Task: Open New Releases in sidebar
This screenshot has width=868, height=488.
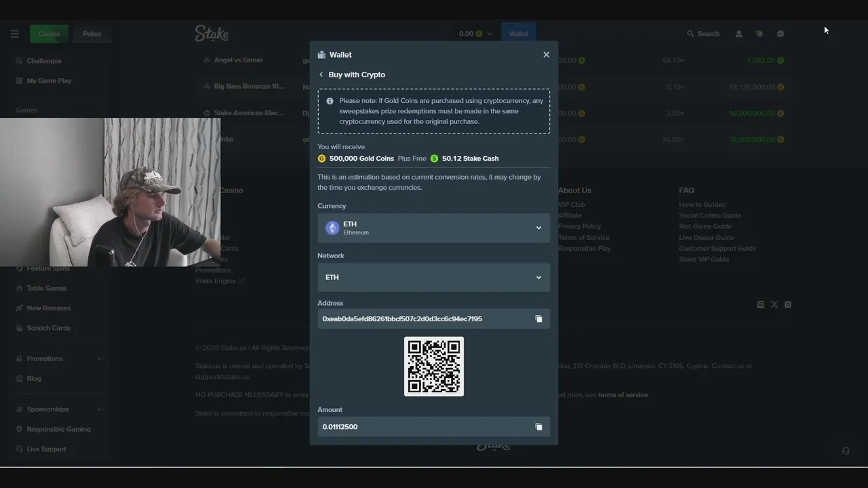Action: coord(49,308)
